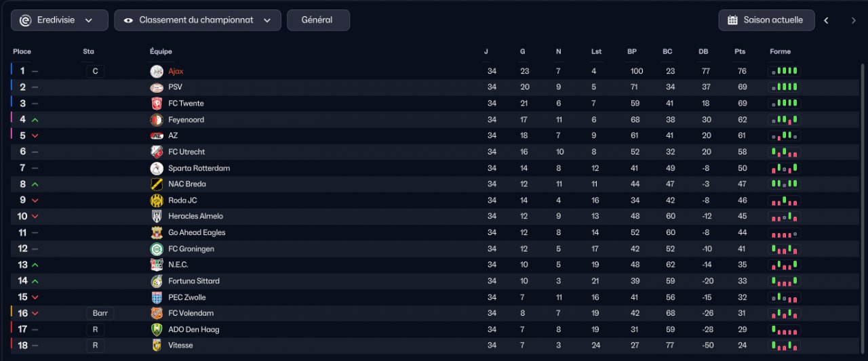Viewport: 868px width, 361px height.
Task: Sort table by Équipe column header
Action: tap(161, 51)
